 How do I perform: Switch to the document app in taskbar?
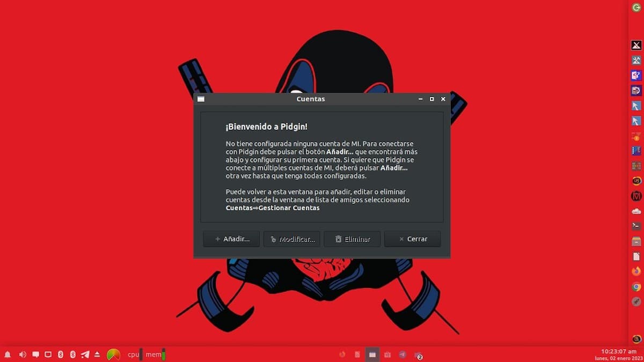[x=357, y=354]
